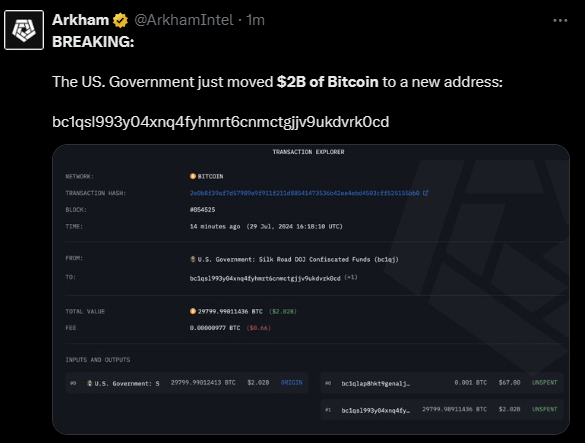Click the 1m tweet timestamp
Image resolution: width=585 pixels, height=443 pixels.
tap(256, 20)
